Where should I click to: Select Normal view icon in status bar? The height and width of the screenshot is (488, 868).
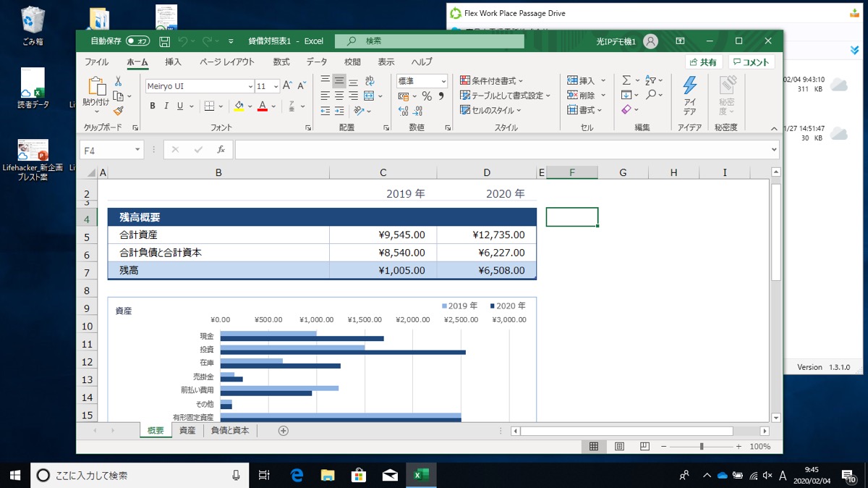point(594,447)
